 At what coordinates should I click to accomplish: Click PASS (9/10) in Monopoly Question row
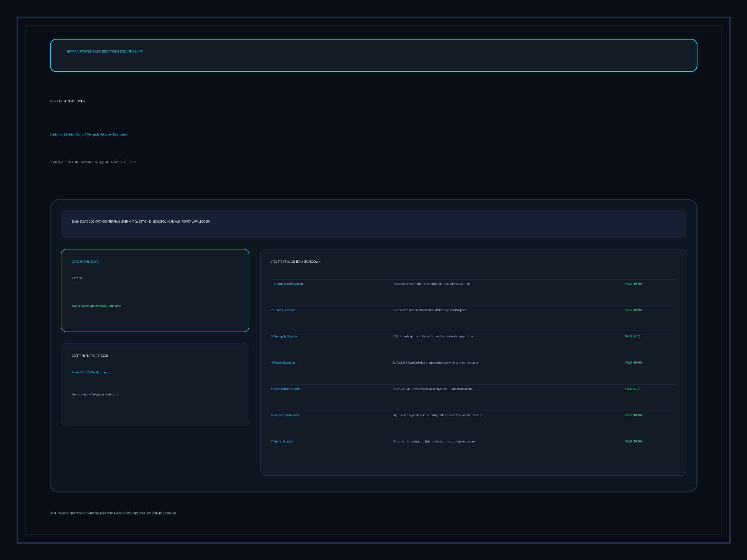(x=632, y=337)
